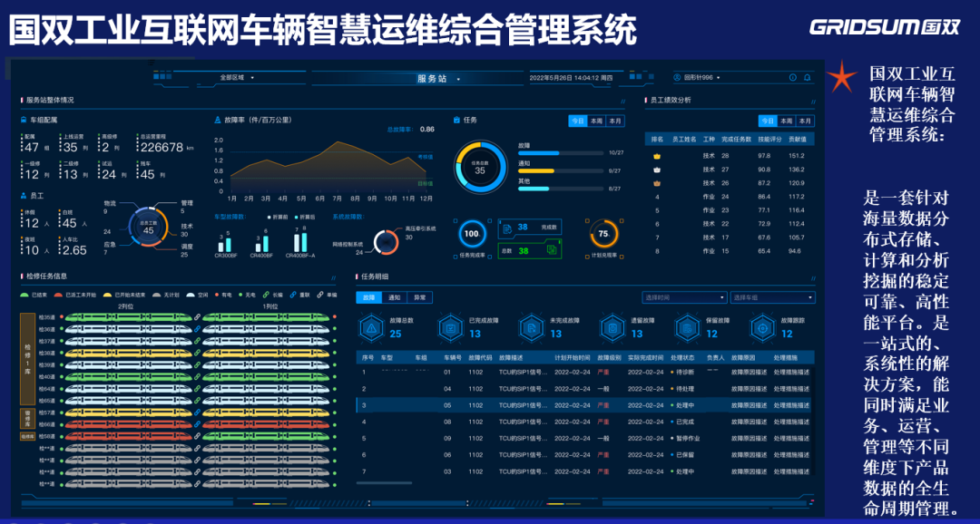Toggle the 重联 link legend item
980x524 pixels.
tap(300, 295)
